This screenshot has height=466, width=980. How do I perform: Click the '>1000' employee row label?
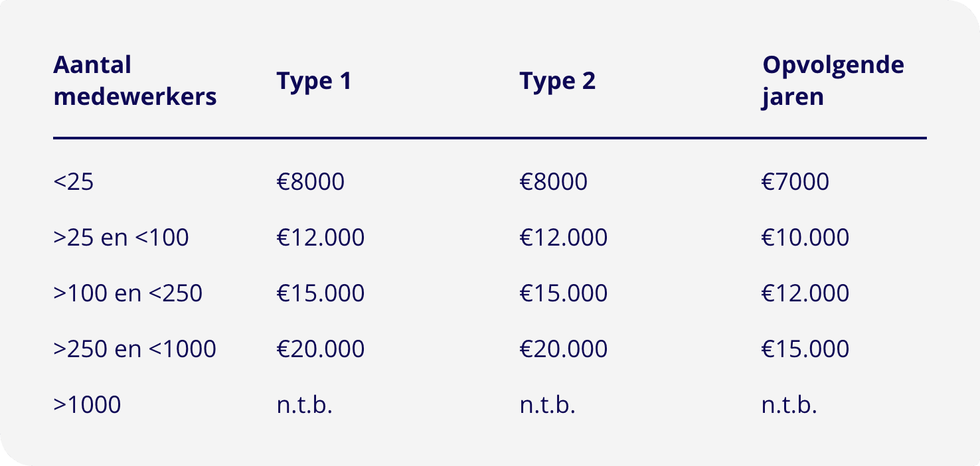pyautogui.click(x=87, y=405)
